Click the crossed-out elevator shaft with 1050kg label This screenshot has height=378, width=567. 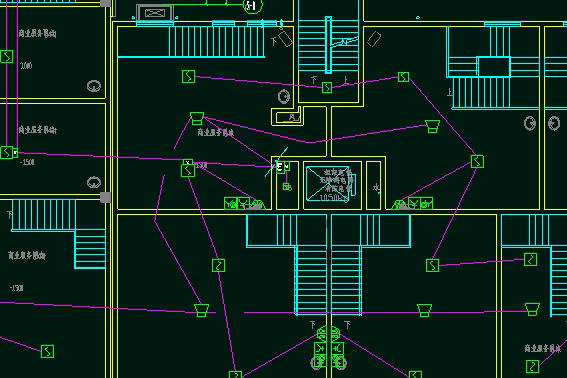click(327, 183)
